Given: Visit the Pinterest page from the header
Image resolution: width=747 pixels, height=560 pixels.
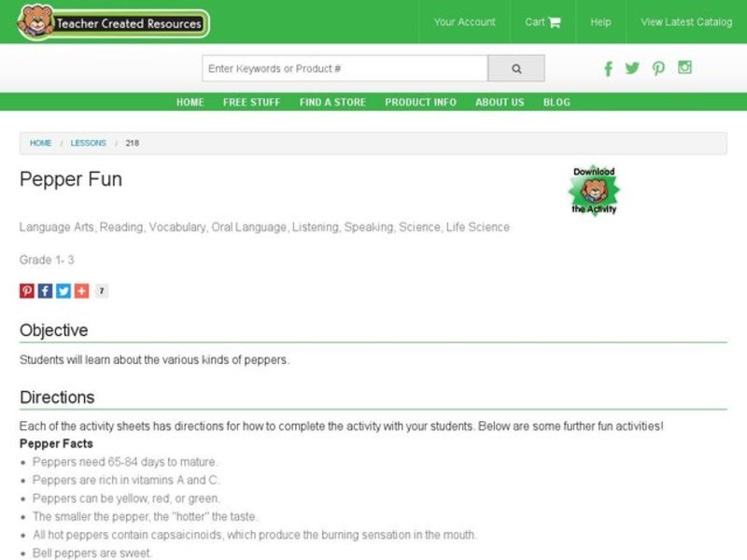Looking at the screenshot, I should point(658,68).
